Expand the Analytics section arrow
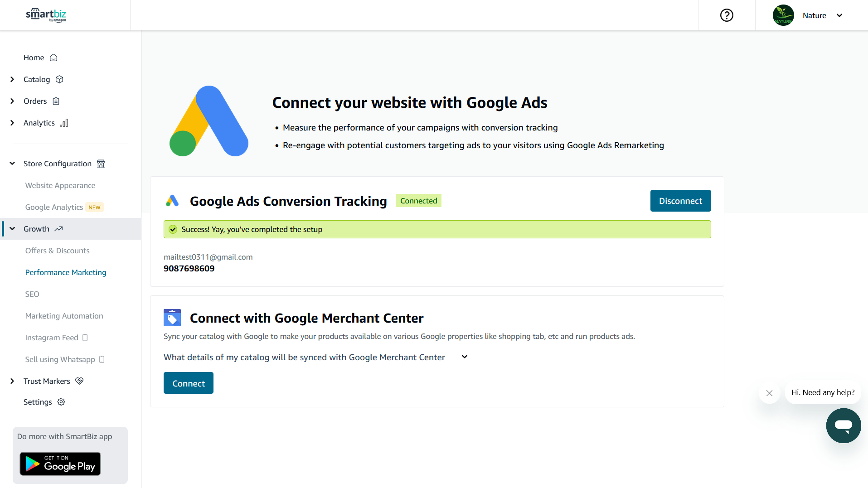This screenshot has height=488, width=868. click(12, 123)
